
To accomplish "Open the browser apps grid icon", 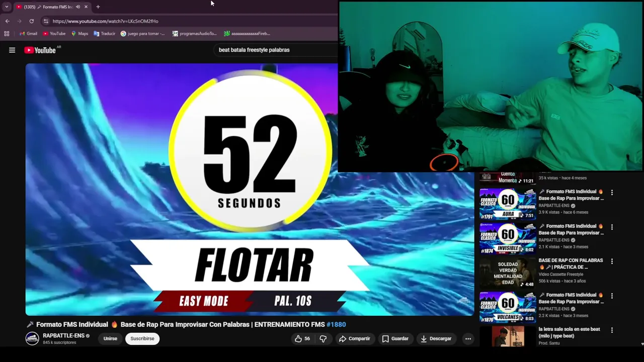I will tap(7, 34).
